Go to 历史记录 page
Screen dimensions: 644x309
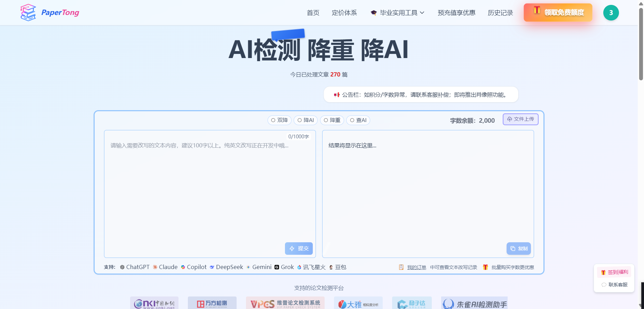[x=500, y=13]
